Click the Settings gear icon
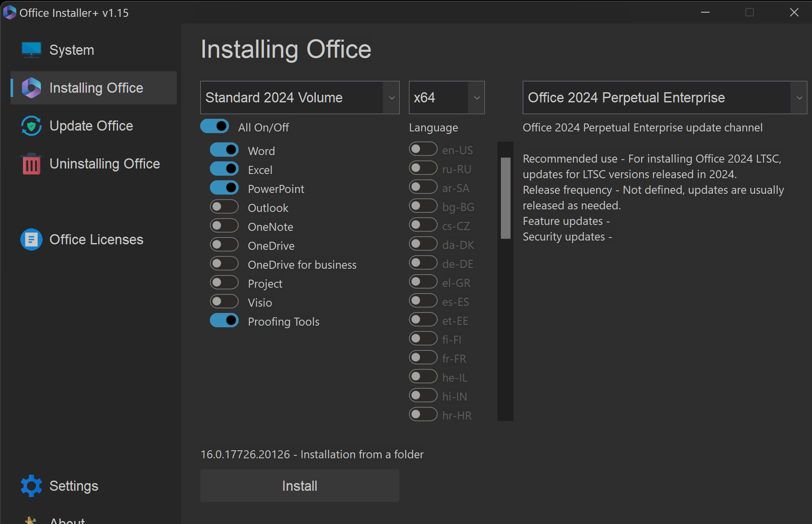The height and width of the screenshot is (524, 812). (31, 486)
